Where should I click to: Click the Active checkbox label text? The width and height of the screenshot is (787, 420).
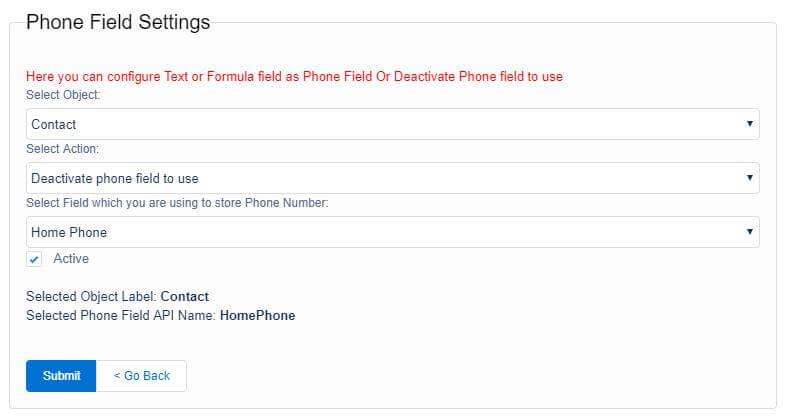(x=71, y=259)
